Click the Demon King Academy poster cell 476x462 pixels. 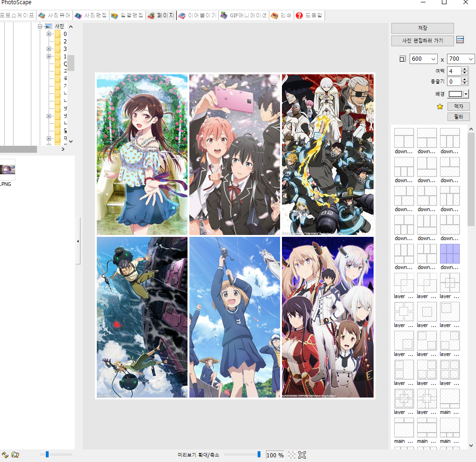coord(328,317)
